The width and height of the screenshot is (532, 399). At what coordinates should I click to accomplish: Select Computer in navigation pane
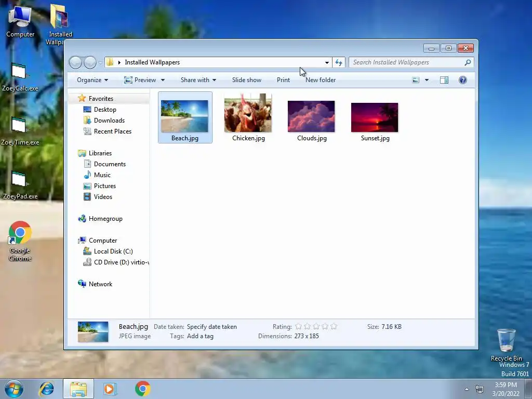coord(102,241)
